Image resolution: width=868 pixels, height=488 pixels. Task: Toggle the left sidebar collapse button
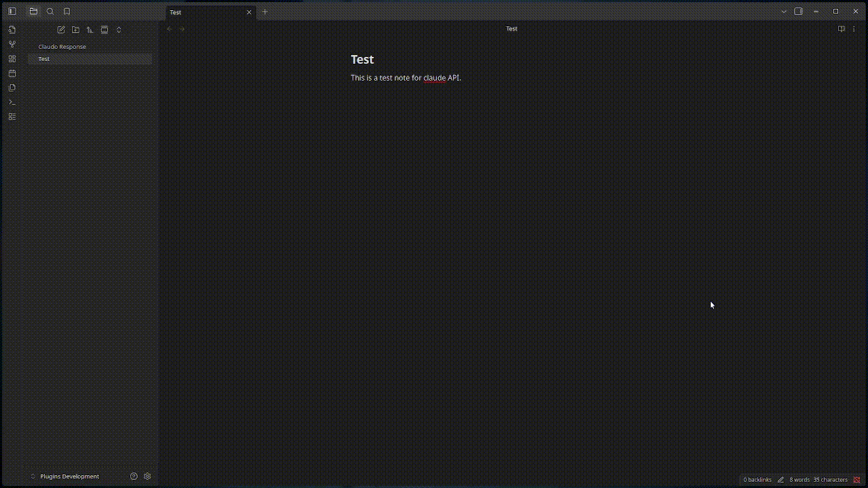coord(12,12)
